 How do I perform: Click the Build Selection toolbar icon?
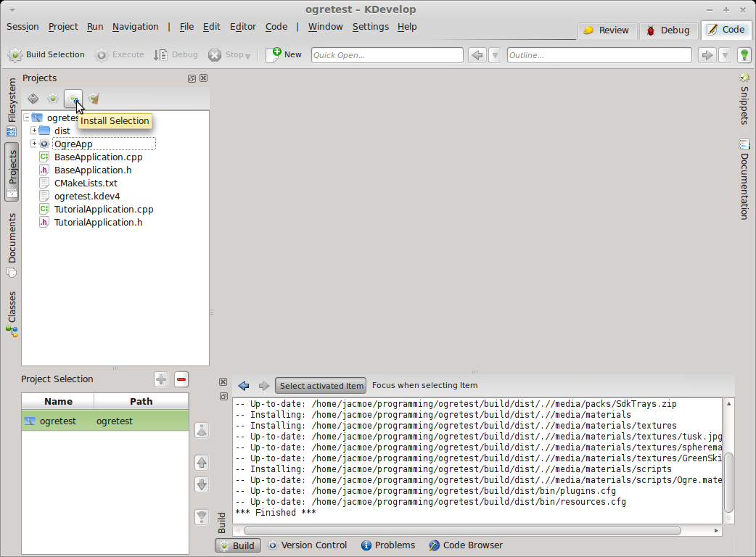tap(15, 55)
